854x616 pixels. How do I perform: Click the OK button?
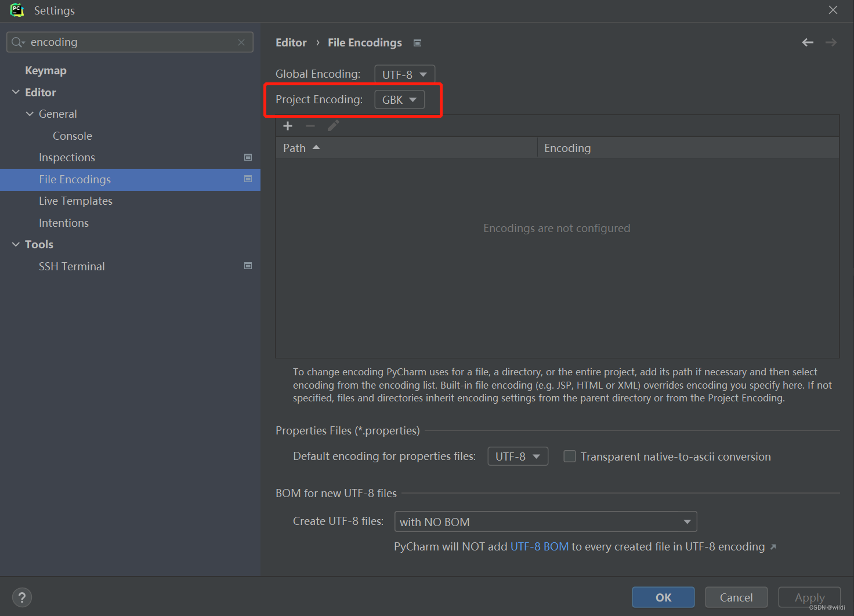point(663,597)
